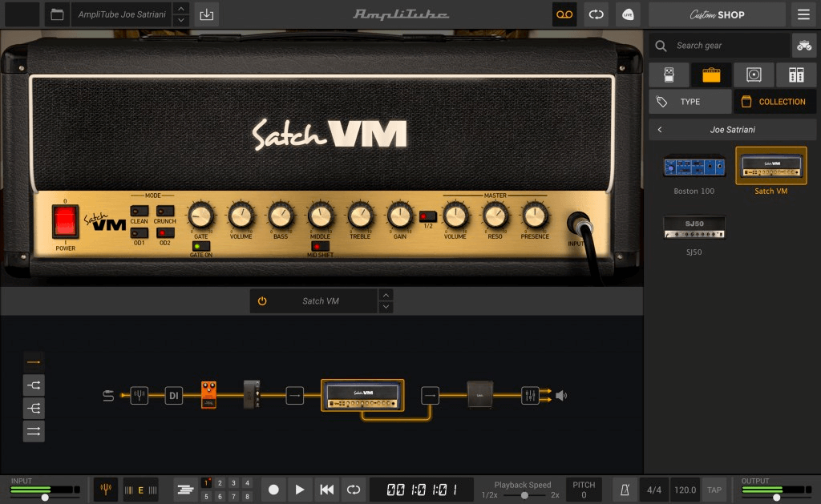
Task: Select the SJ50 amp thumbnail
Action: point(694,227)
